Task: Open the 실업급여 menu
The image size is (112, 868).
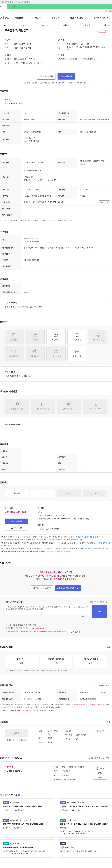Action: click(x=56, y=18)
